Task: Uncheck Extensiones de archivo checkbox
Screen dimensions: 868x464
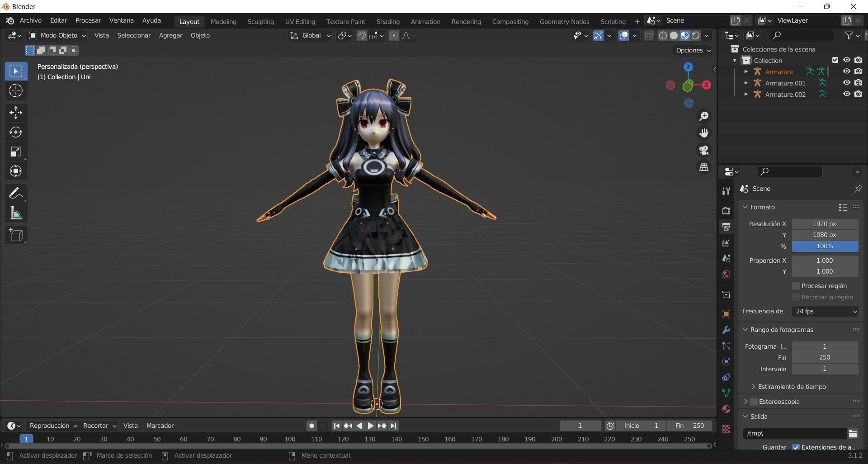Action: point(796,447)
